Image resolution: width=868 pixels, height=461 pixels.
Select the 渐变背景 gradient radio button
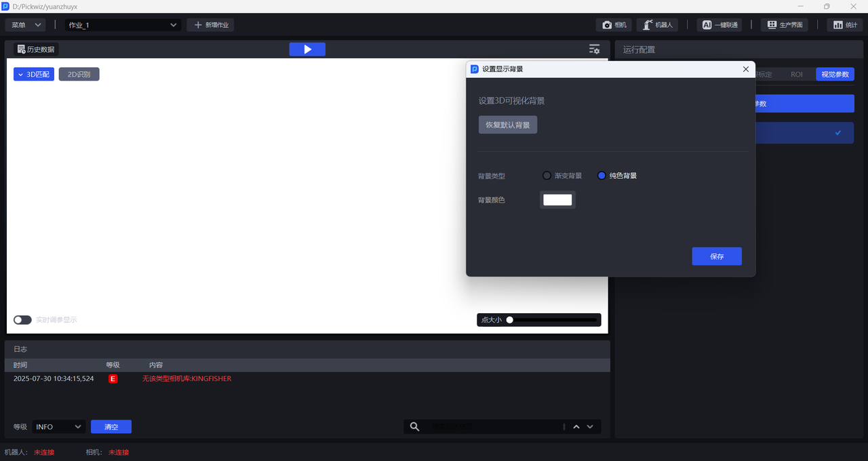[x=547, y=176]
